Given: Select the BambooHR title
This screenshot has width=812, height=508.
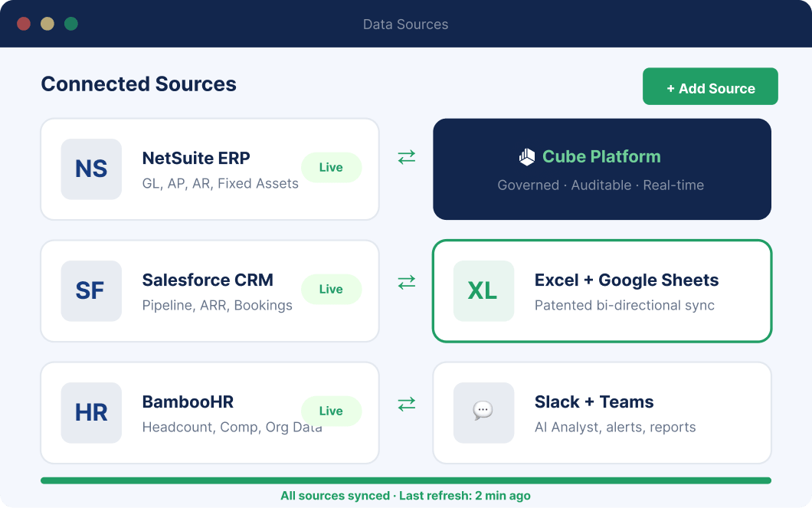Looking at the screenshot, I should (188, 401).
